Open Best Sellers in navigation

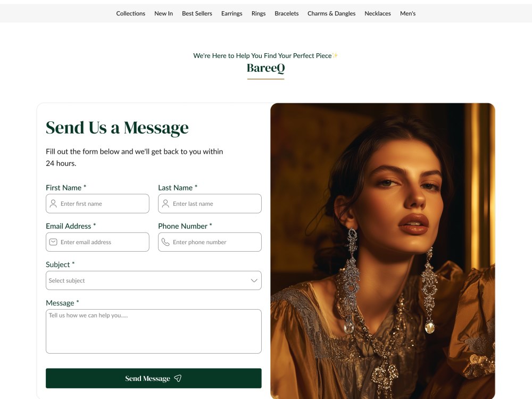pos(197,13)
